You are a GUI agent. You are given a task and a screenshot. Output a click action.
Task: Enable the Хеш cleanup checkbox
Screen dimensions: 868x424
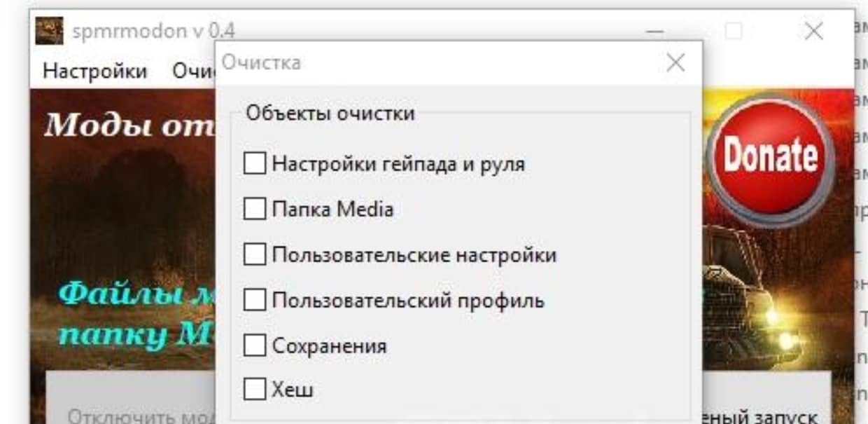255,390
